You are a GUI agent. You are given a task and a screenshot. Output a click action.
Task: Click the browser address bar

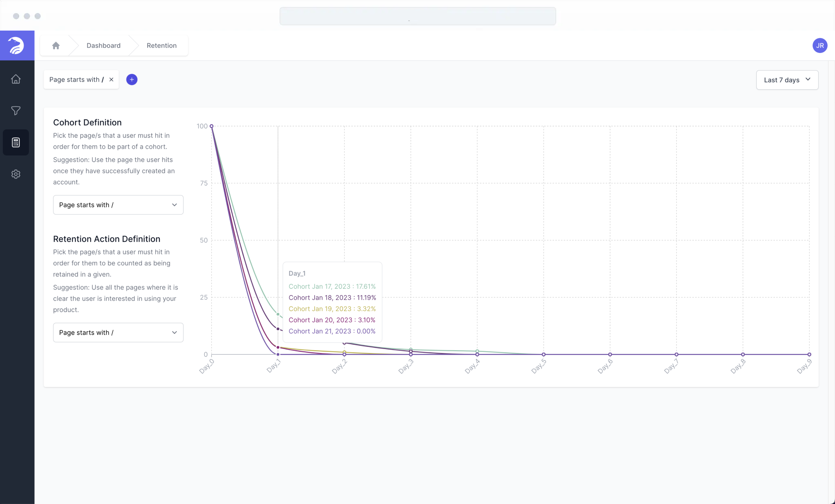(x=417, y=16)
